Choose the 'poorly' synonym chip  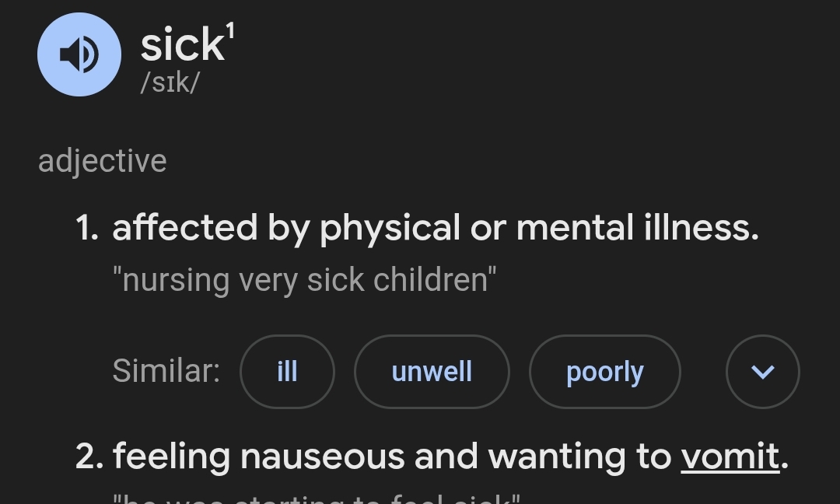click(x=605, y=372)
